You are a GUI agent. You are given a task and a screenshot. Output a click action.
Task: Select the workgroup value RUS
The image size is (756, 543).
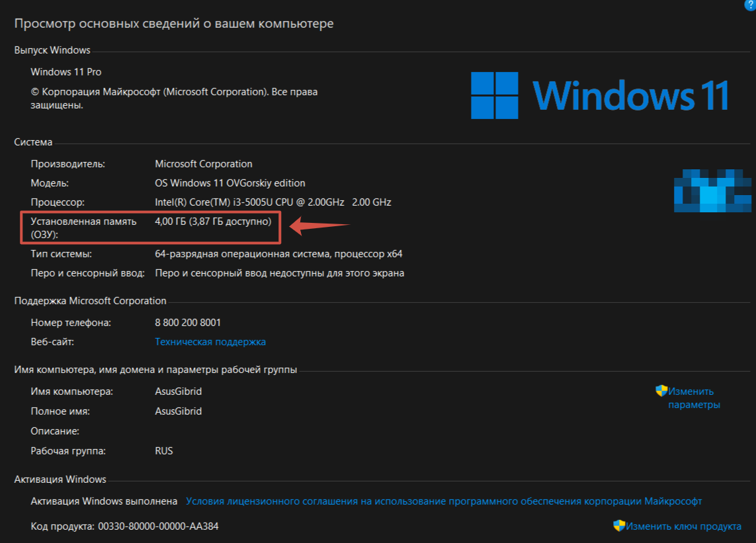[164, 451]
